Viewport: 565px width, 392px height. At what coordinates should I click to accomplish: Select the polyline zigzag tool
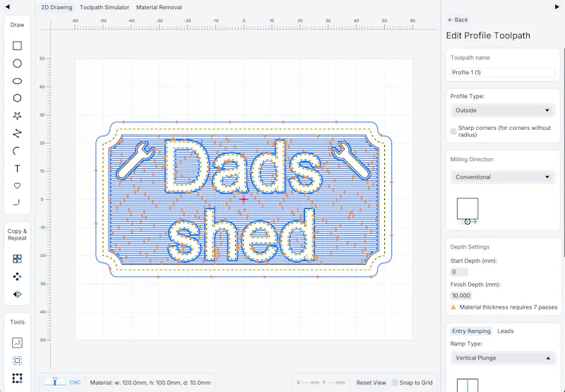coord(17,133)
